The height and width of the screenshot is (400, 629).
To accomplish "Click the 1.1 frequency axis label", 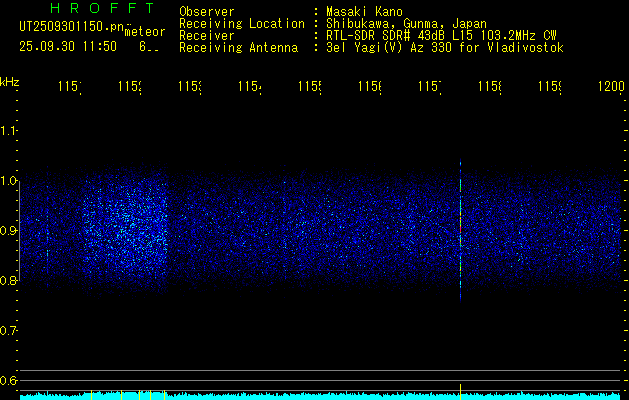I will tap(8, 130).
